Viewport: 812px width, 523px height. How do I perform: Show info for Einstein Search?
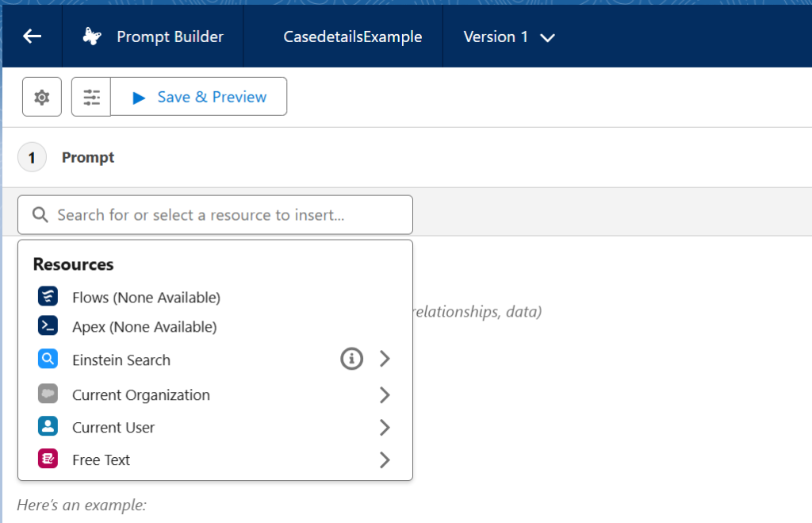(x=351, y=359)
